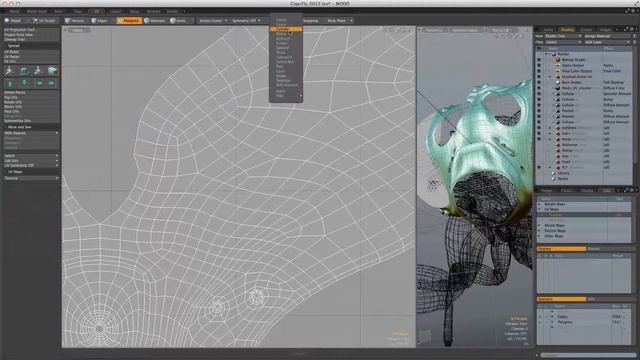
Task: Open the View Shader Tree dropdown
Action: pos(563,36)
